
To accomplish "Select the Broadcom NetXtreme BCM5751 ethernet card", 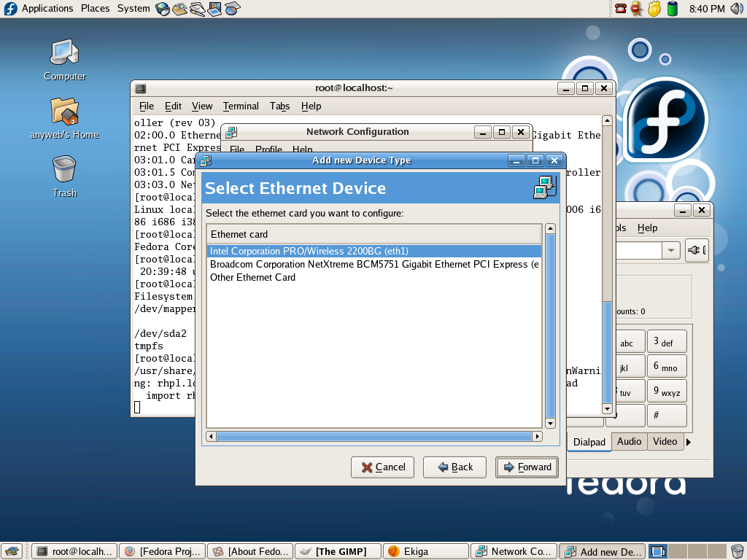I will tap(374, 264).
